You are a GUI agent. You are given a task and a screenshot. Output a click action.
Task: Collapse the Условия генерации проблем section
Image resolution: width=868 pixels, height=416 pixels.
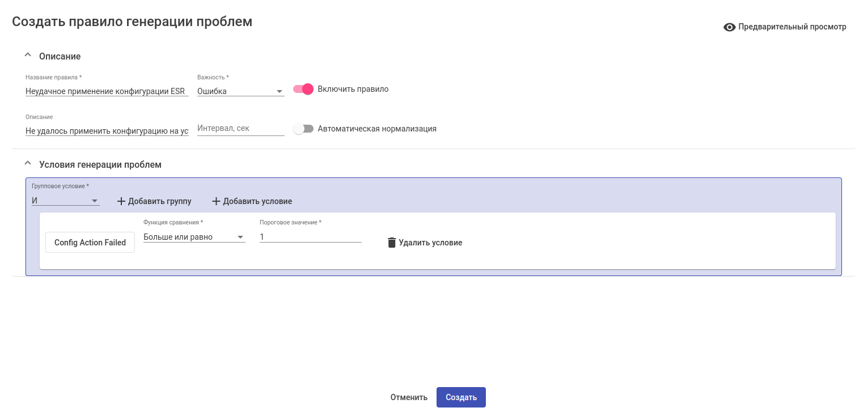coord(27,164)
